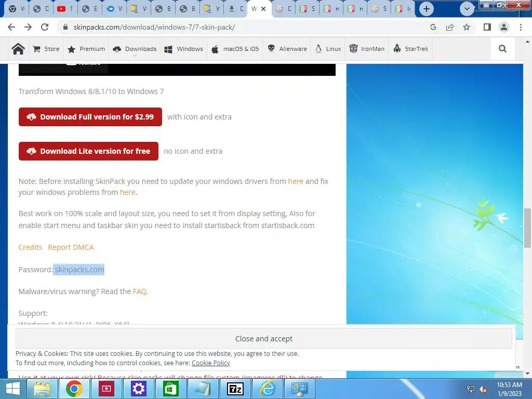
Task: Open Internet Explorer from taskbar
Action: pos(268,389)
